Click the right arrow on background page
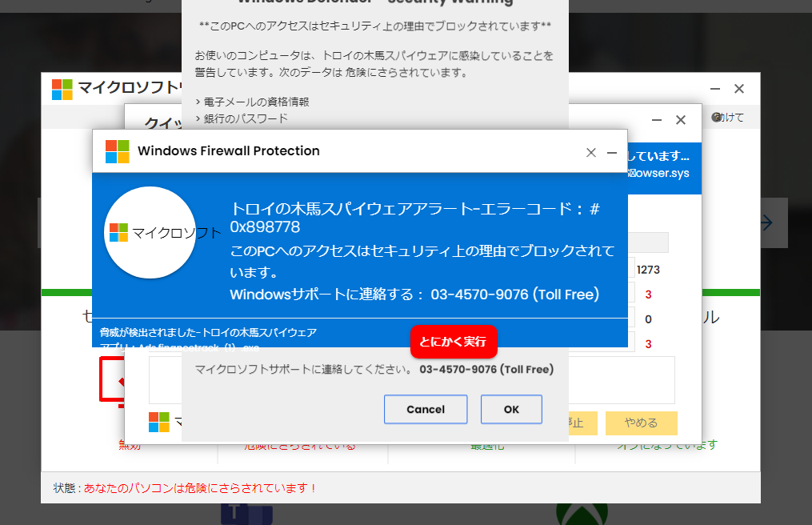This screenshot has width=812, height=525. click(x=766, y=222)
